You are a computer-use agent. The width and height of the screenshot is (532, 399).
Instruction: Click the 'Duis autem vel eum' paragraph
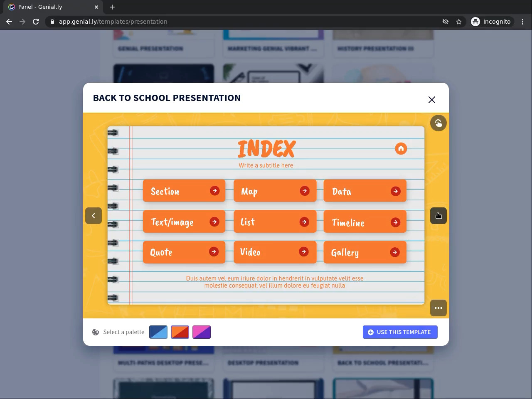(x=275, y=282)
